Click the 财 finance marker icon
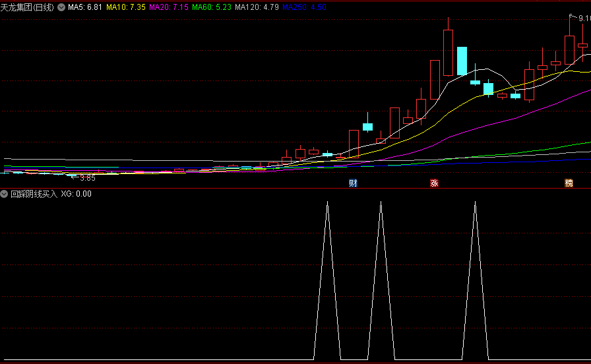Screen dimensions: 591x364 (353, 183)
